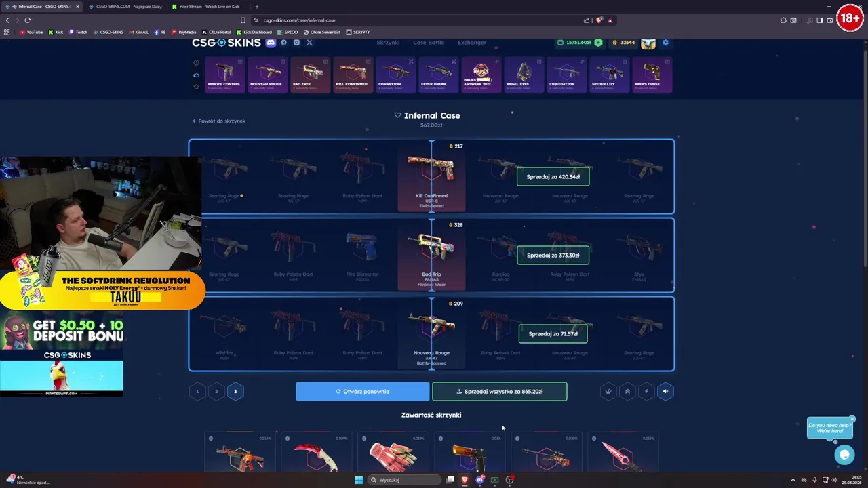Open the SKRYPTY bookmark

coord(358,32)
